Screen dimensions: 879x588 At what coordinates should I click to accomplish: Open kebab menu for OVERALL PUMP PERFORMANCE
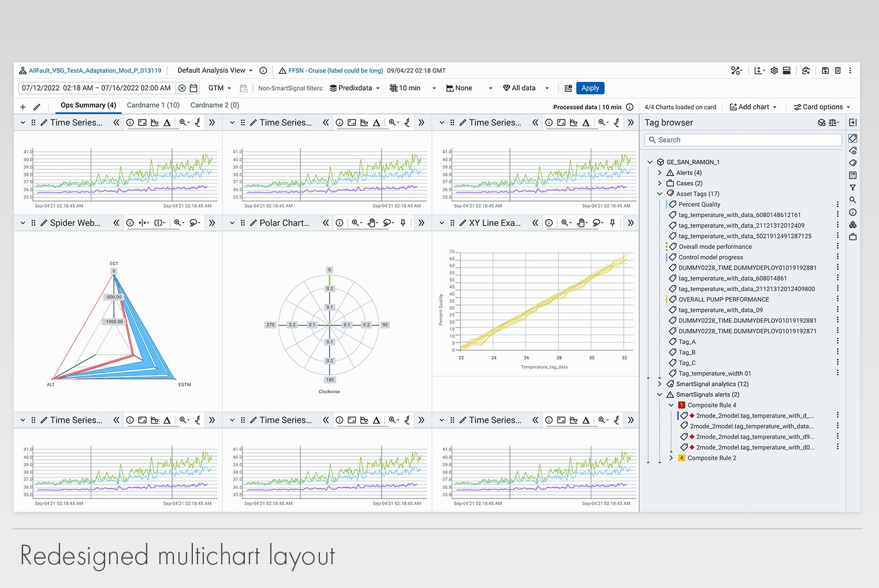click(x=837, y=299)
